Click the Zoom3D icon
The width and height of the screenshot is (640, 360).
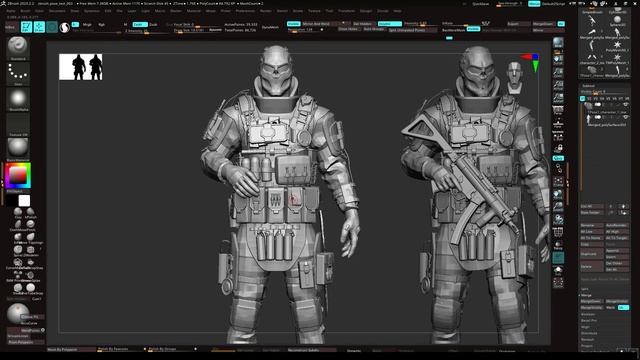558,207
